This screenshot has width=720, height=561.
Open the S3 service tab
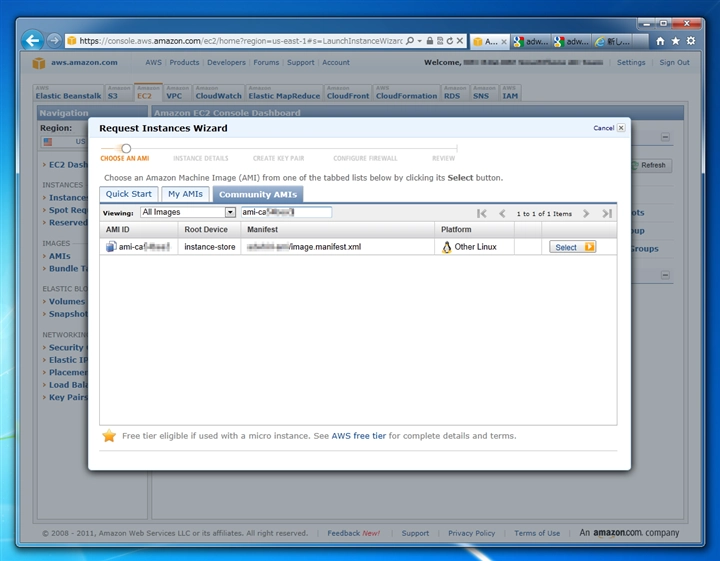point(118,92)
